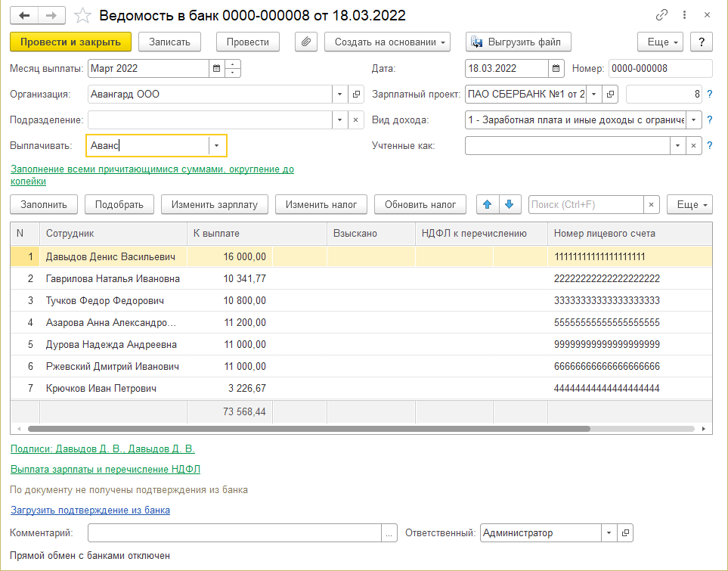Click Провести и закрыть button

click(71, 42)
